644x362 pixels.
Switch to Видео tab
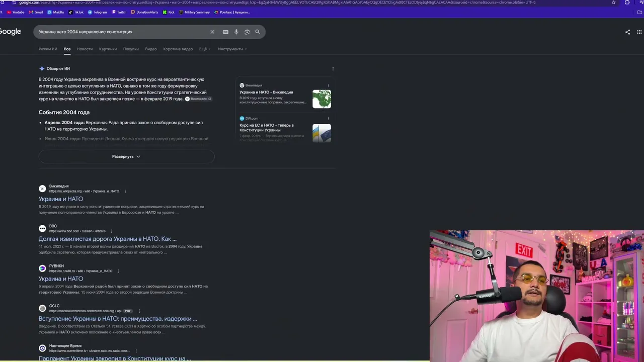pos(151,49)
